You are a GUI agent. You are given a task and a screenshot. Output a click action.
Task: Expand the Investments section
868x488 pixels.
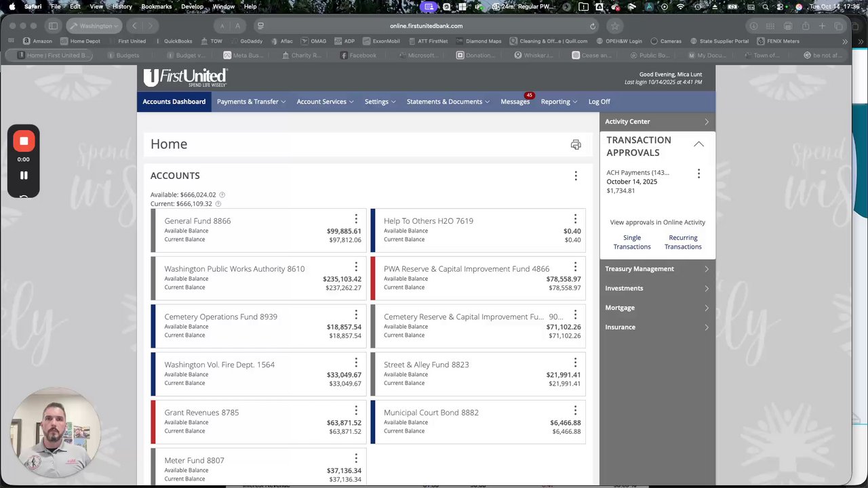[657, 288]
